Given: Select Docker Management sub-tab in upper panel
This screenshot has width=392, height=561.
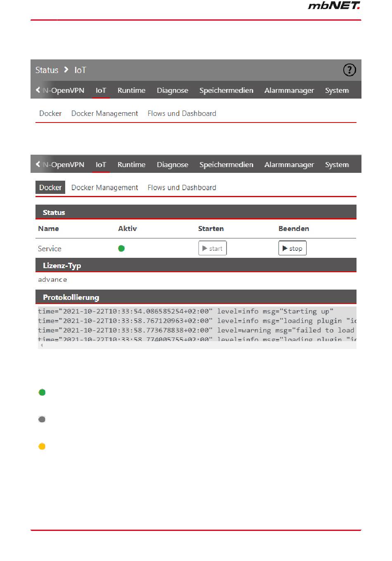Looking at the screenshot, I should pos(104,113).
